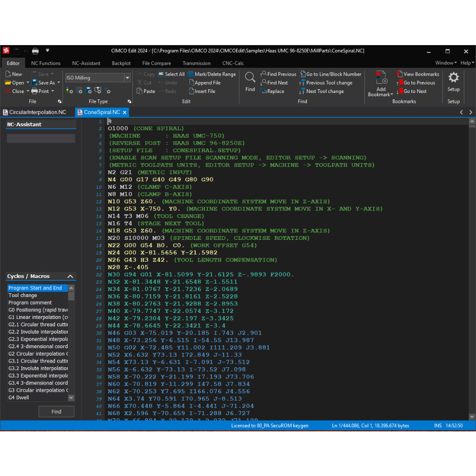The width and height of the screenshot is (476, 476).
Task: Collapse the Cycles / Macros panel
Action: pyautogui.click(x=70, y=276)
